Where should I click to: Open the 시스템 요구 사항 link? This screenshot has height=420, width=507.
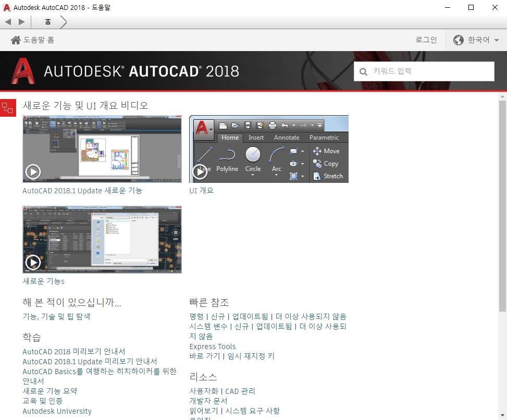252,411
